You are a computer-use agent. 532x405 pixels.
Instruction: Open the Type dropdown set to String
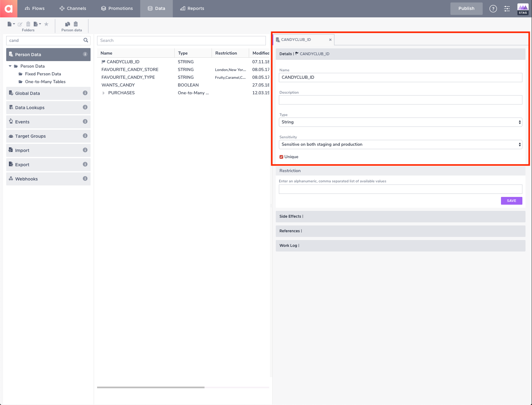coord(400,122)
